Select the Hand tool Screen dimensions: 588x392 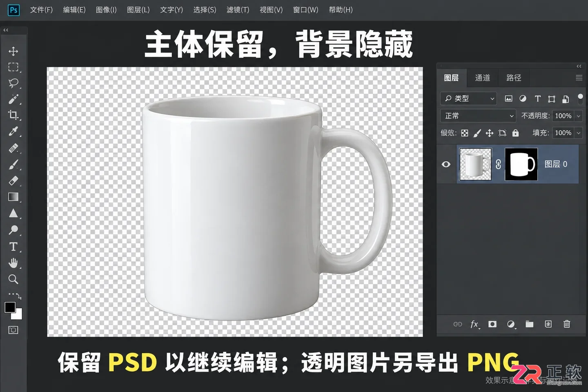pyautogui.click(x=13, y=263)
